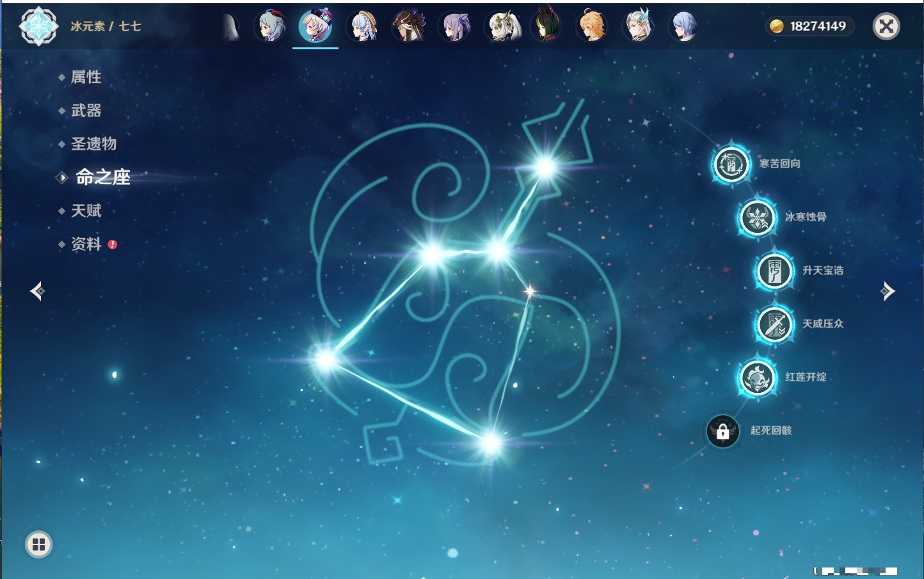
Task: Open the 冰寒蚀骨 constellation icon
Action: click(x=757, y=218)
